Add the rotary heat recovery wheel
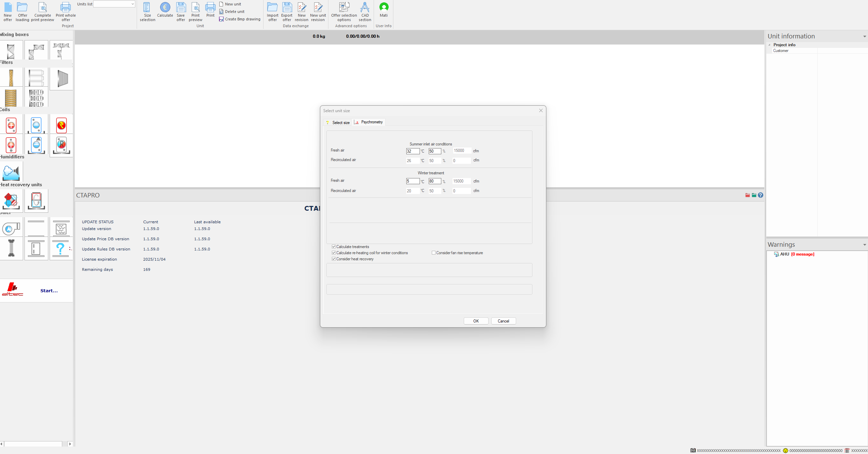The width and height of the screenshot is (868, 454). click(36, 200)
